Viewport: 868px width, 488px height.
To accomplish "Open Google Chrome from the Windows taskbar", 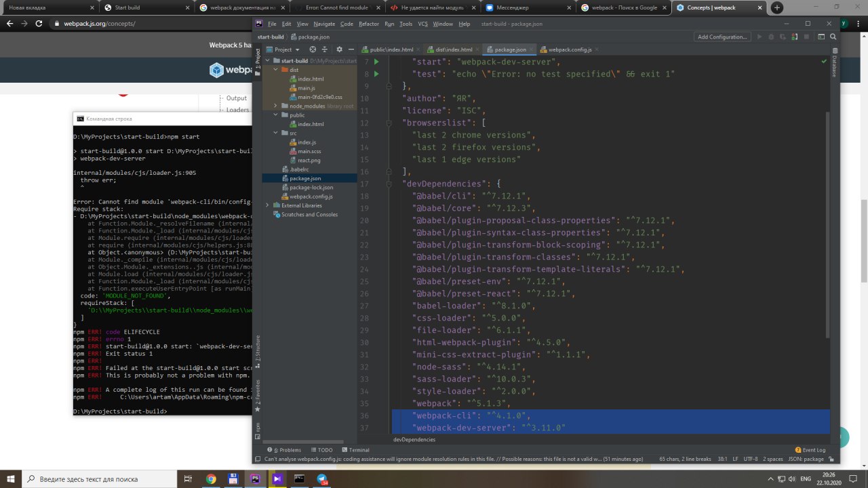I will [x=211, y=479].
